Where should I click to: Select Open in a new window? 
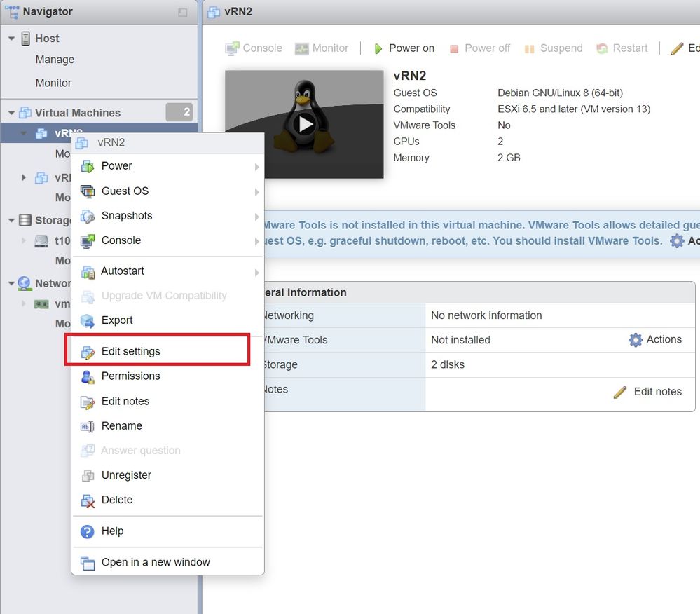tap(155, 562)
